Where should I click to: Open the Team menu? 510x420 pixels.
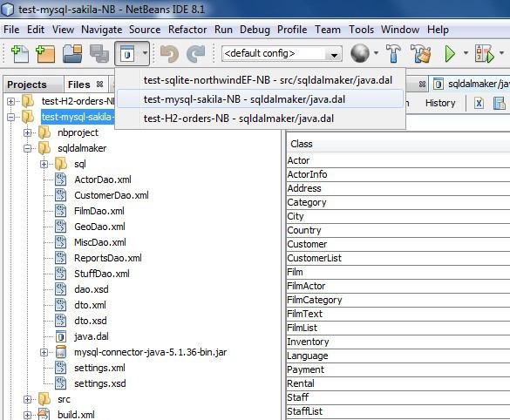328,30
